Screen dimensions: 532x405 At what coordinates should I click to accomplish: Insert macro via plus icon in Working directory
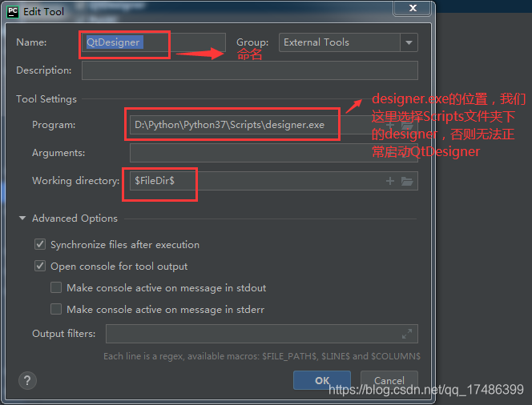[x=390, y=181]
